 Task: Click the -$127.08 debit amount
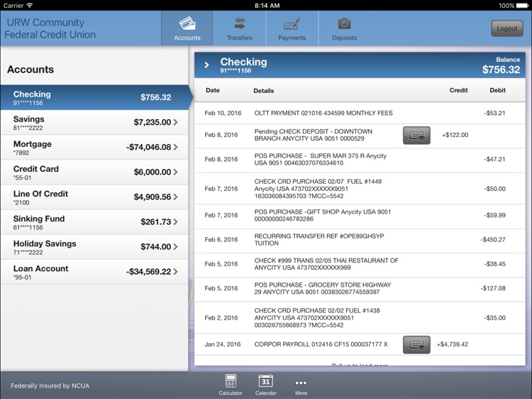point(493,289)
